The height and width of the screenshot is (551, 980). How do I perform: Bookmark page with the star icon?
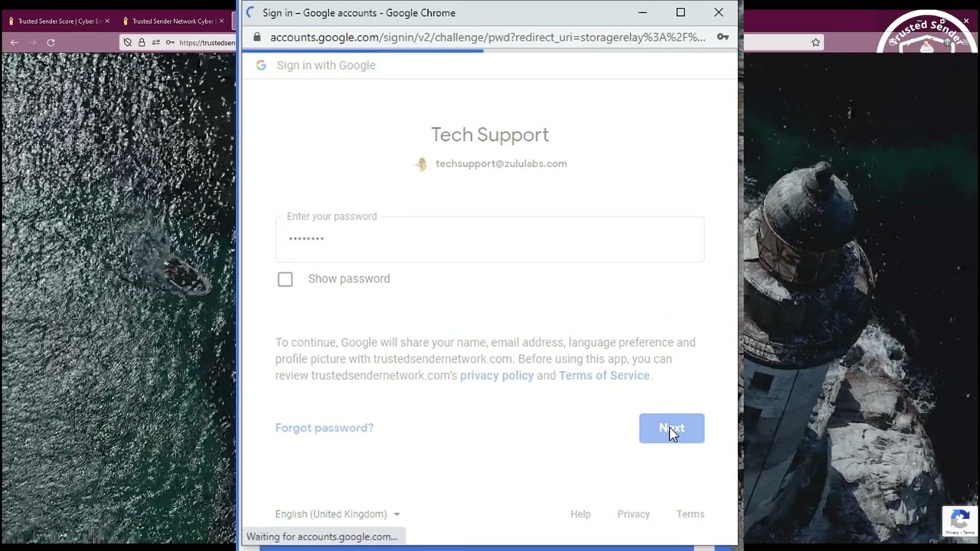(x=815, y=42)
